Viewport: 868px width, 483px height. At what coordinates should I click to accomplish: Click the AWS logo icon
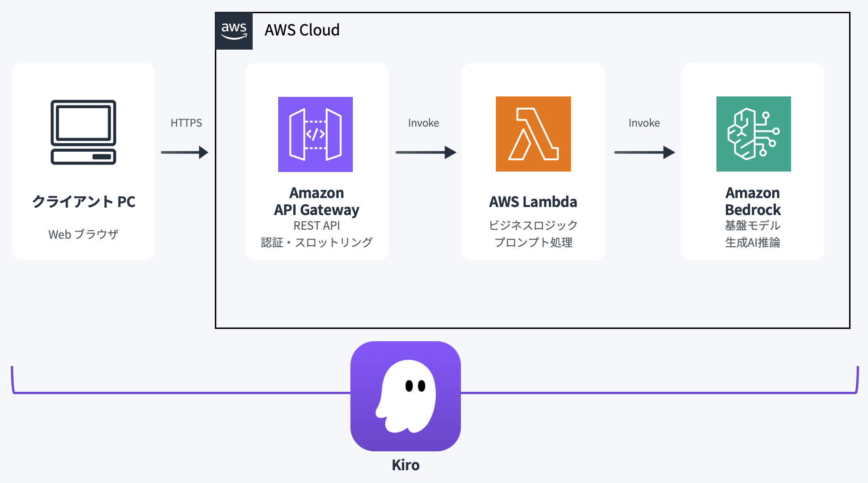pos(234,31)
